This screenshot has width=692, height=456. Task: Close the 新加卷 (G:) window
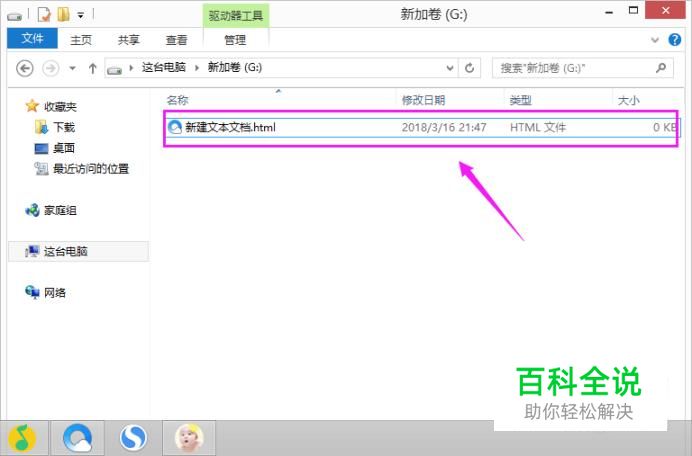tap(666, 10)
